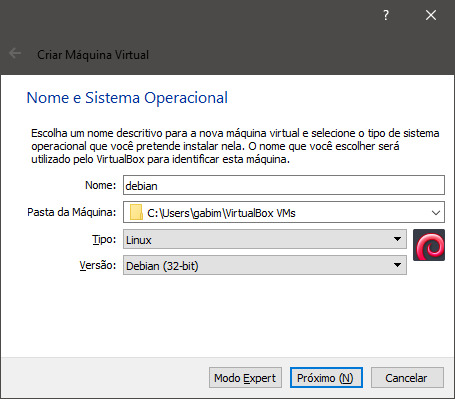Click the Versão label

98,265
